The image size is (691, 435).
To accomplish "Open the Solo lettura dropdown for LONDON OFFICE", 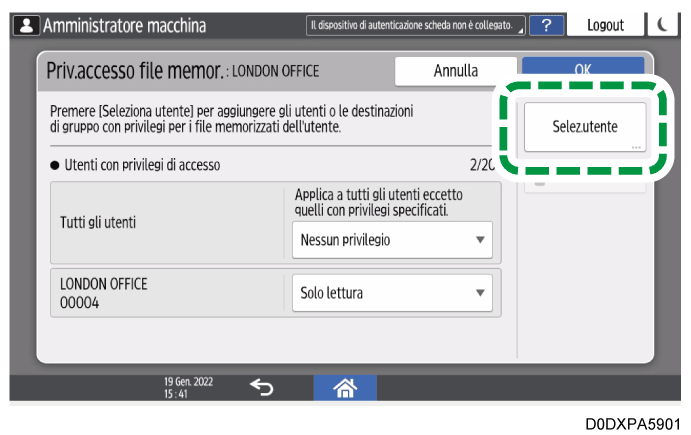I will pos(392,293).
